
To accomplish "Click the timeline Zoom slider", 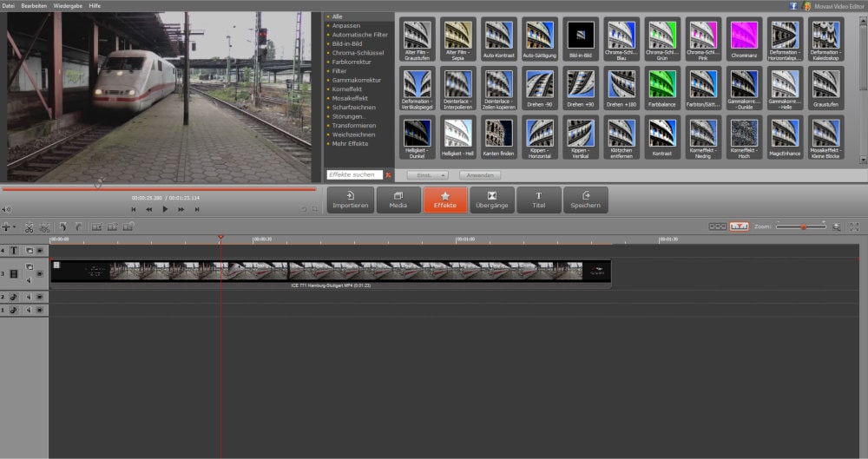I will pos(801,226).
